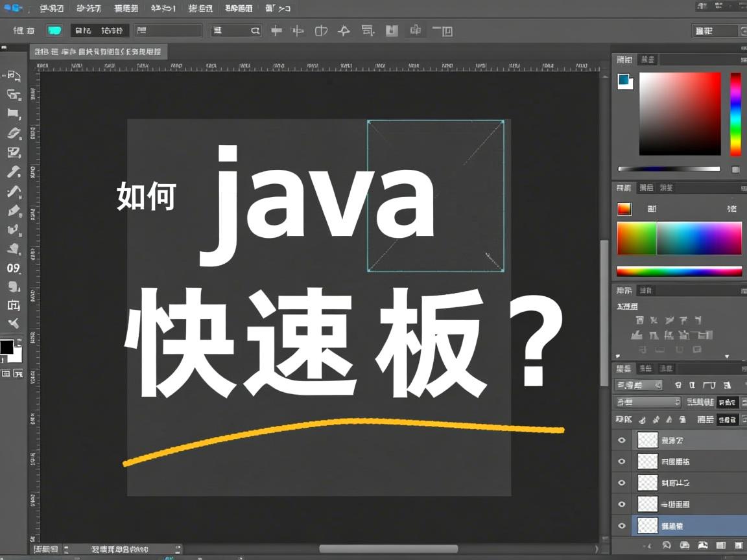Image resolution: width=747 pixels, height=560 pixels.
Task: Select the first tool at the top of the toolbox
Action: [14, 76]
